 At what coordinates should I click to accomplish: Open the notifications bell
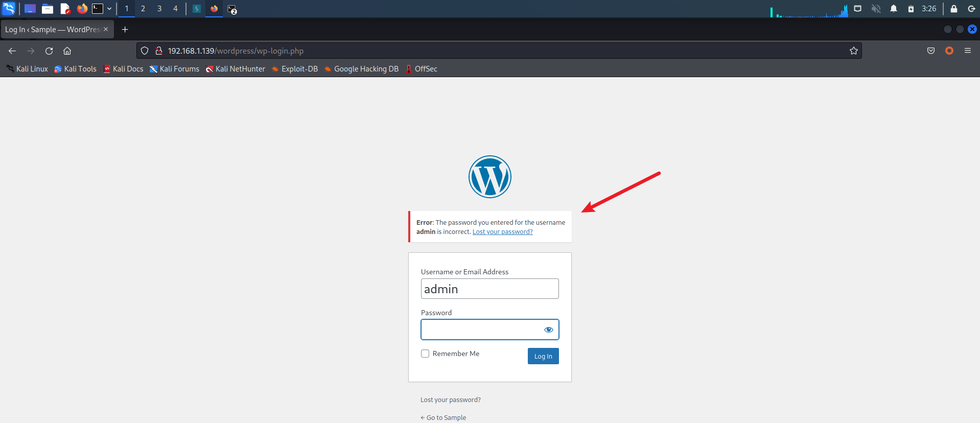(894, 9)
